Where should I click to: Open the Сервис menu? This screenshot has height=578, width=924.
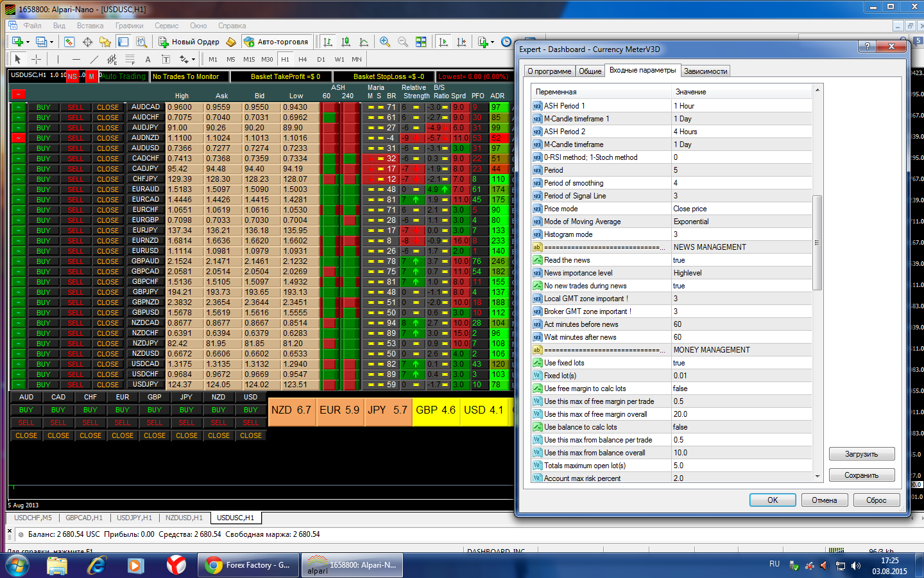tap(166, 26)
